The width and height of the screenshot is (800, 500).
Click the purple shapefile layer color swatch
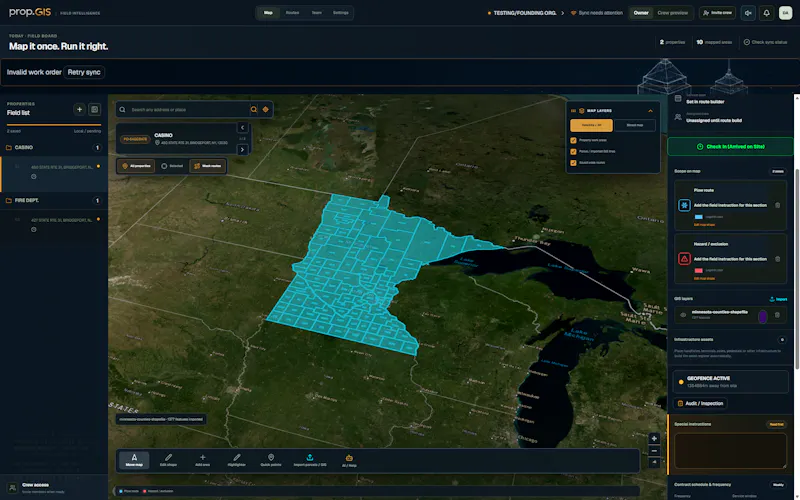coord(762,316)
